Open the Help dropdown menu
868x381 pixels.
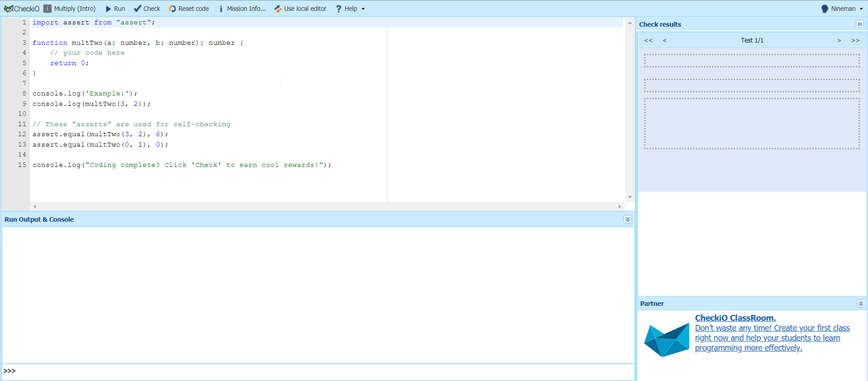tap(350, 9)
